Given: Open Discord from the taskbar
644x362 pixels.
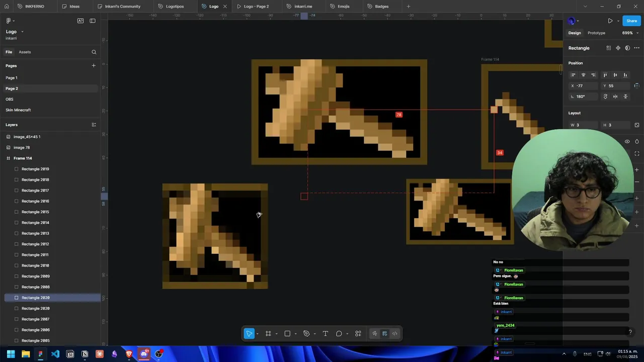Looking at the screenshot, I should (x=144, y=354).
